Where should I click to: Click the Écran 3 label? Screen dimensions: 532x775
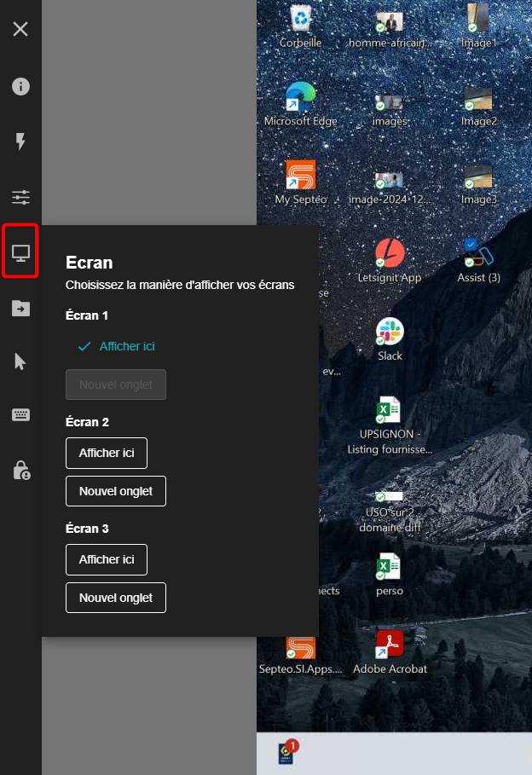point(87,529)
